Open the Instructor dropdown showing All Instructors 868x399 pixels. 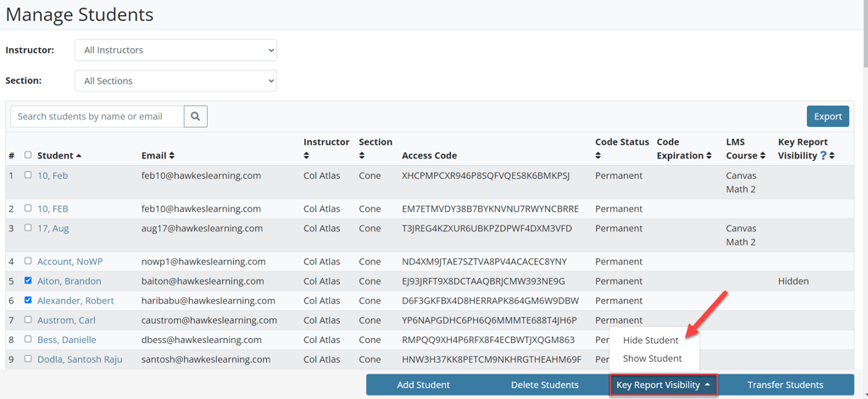[x=175, y=50]
